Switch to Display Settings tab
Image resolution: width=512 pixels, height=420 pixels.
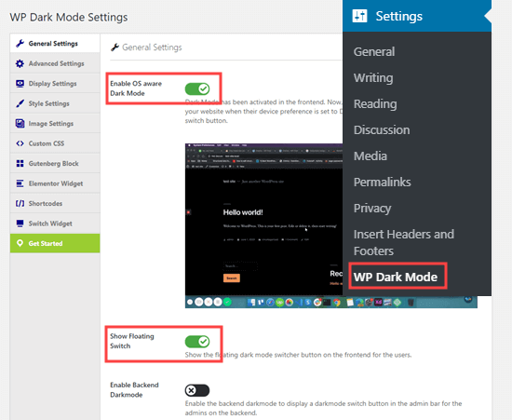click(55, 83)
